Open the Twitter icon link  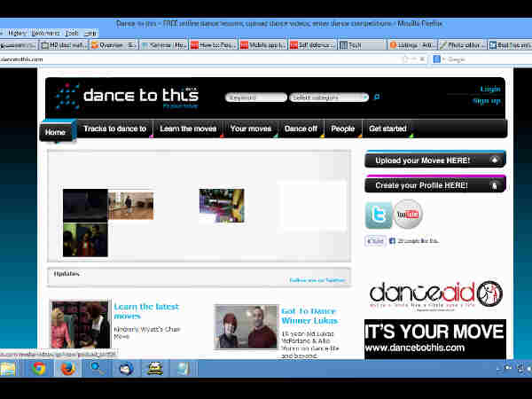[x=378, y=215]
